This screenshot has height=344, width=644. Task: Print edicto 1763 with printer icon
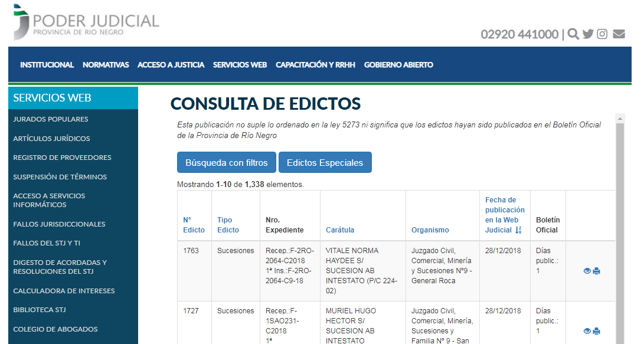596,271
